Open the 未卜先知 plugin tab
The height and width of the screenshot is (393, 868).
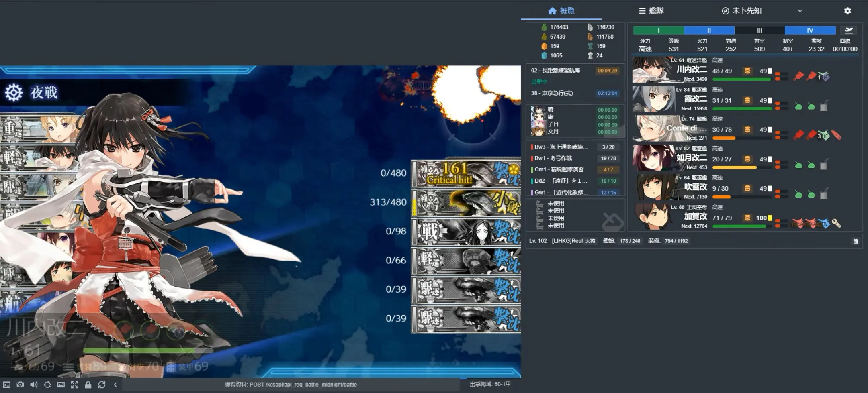[742, 11]
